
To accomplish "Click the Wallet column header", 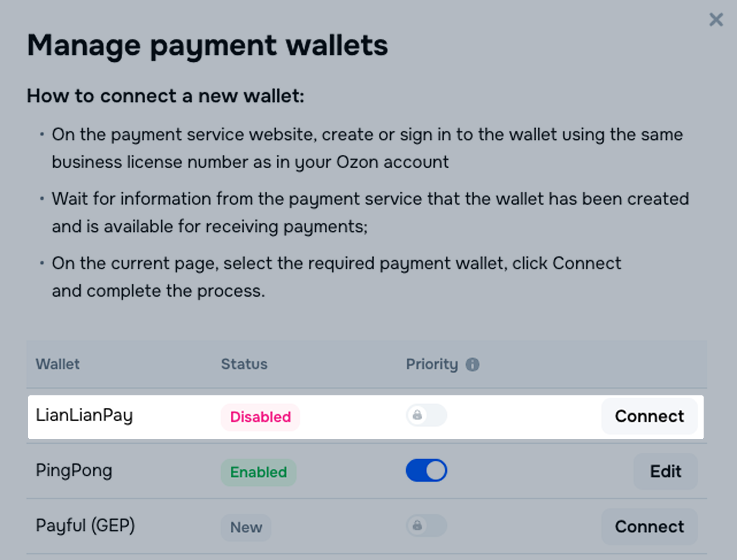I will point(58,364).
